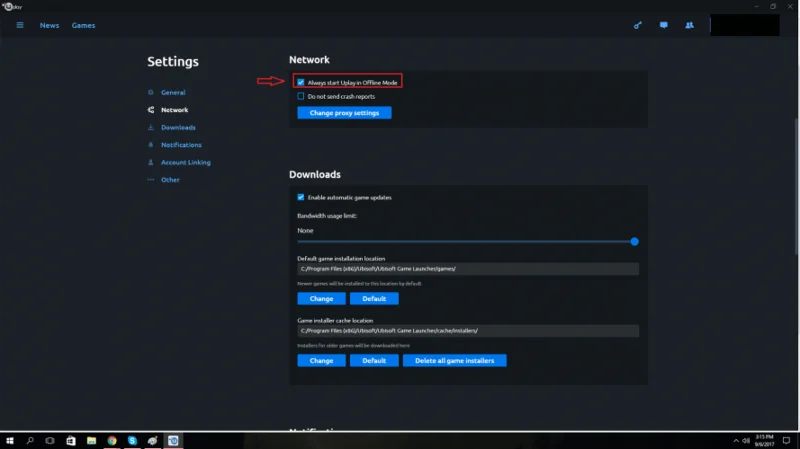Select General settings category

point(173,92)
